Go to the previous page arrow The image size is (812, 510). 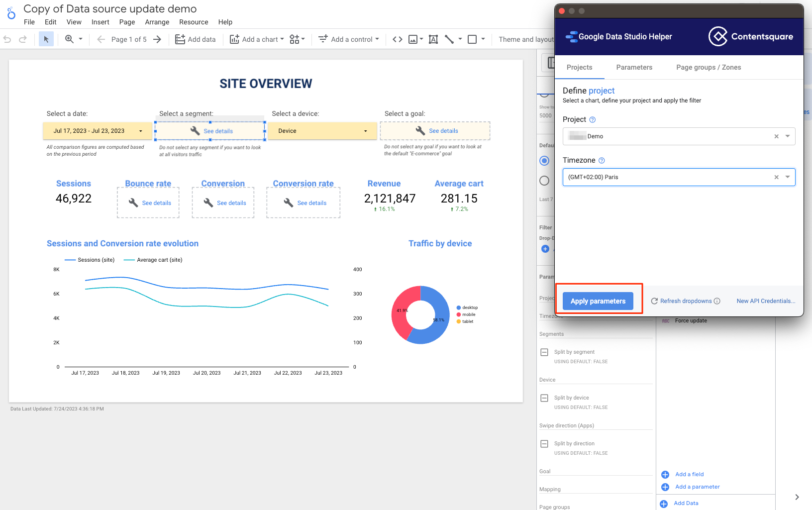pos(101,39)
